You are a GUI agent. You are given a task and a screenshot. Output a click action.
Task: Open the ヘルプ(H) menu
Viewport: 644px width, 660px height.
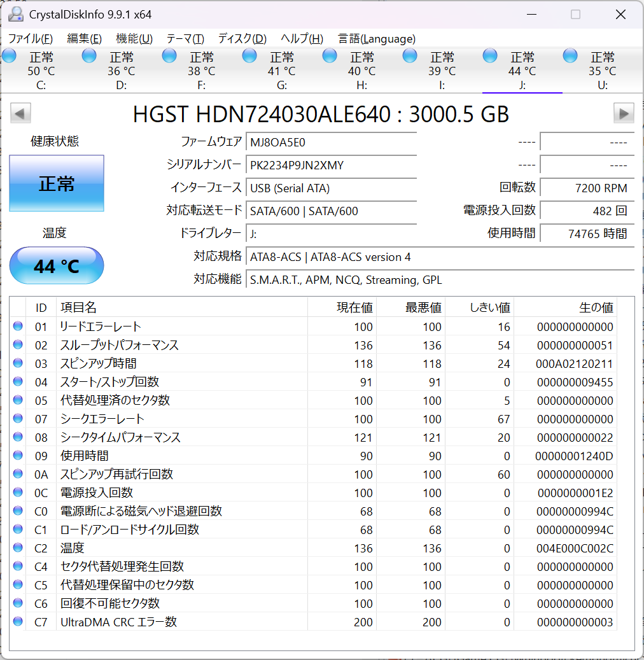pyautogui.click(x=302, y=39)
